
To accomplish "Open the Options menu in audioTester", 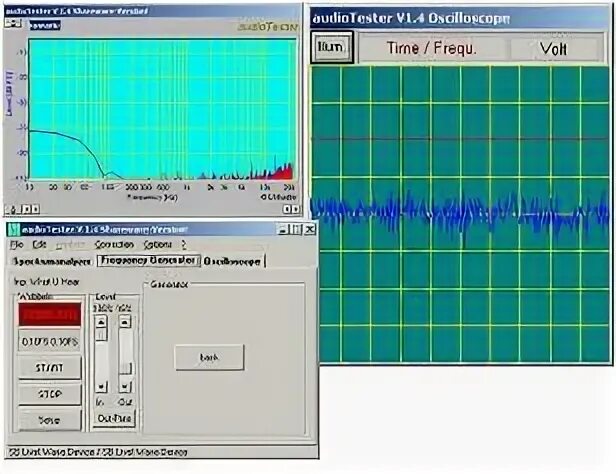I will 157,245.
